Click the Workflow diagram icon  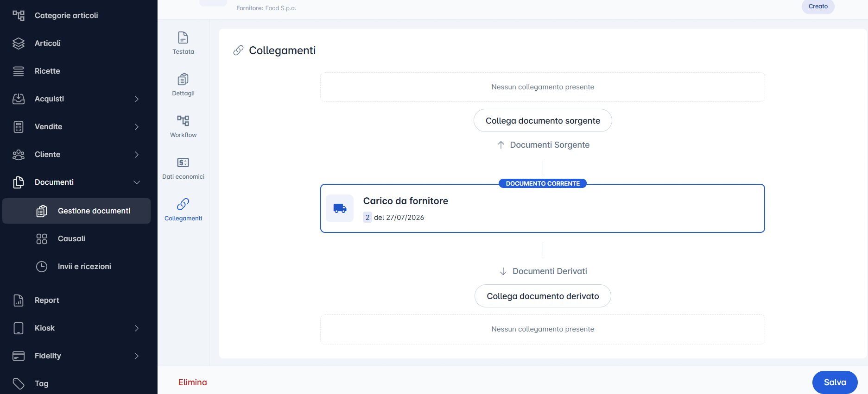(183, 121)
